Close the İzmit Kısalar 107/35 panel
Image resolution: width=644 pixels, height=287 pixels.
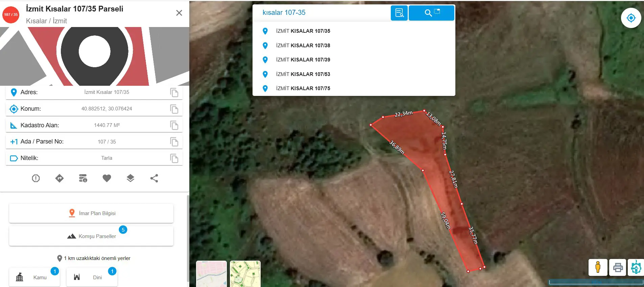[x=179, y=13]
